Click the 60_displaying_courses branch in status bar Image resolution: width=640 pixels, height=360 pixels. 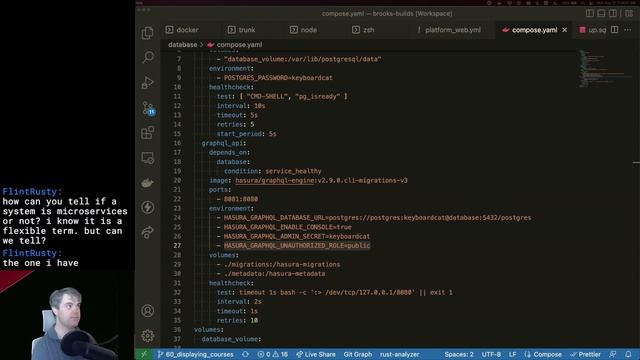(x=196, y=354)
